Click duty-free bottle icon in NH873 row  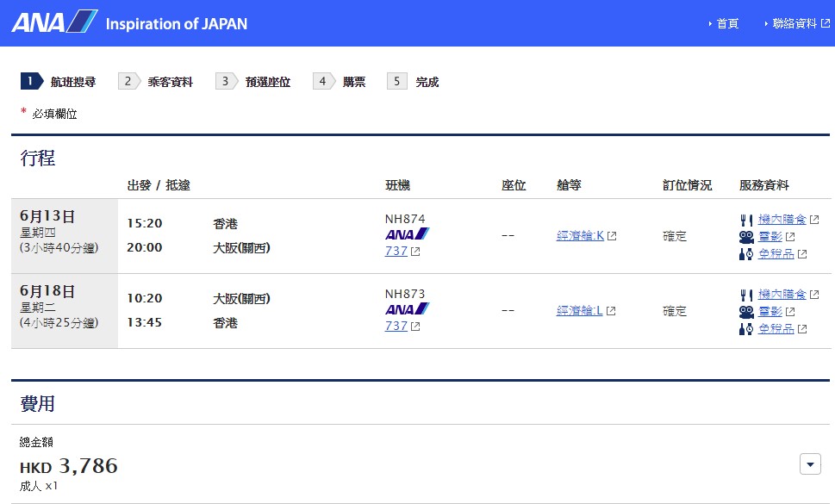(746, 329)
